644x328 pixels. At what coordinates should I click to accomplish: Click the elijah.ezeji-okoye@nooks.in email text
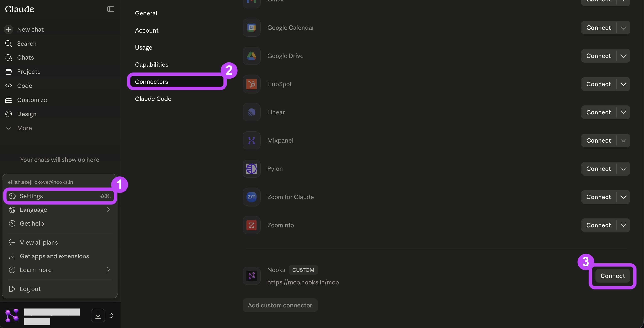[x=41, y=182]
